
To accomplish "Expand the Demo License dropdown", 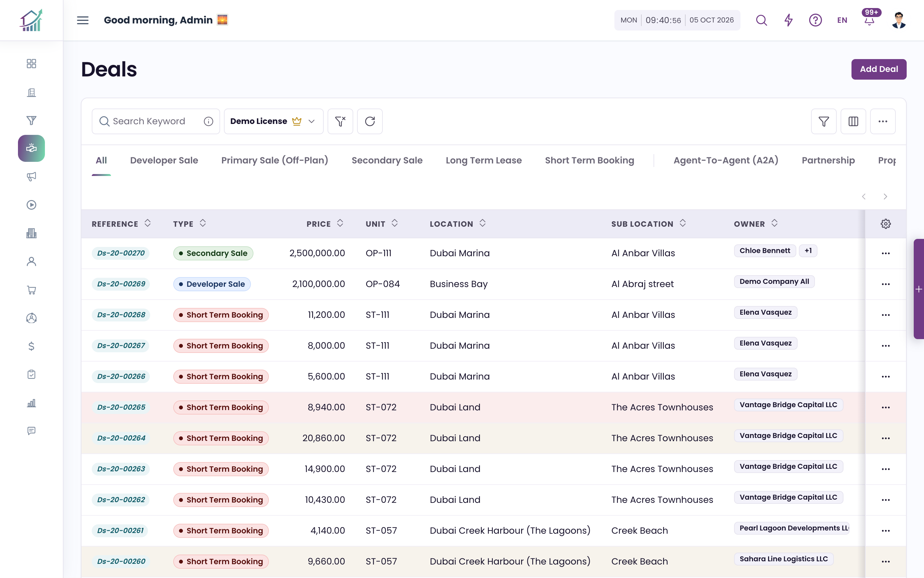I will [273, 121].
